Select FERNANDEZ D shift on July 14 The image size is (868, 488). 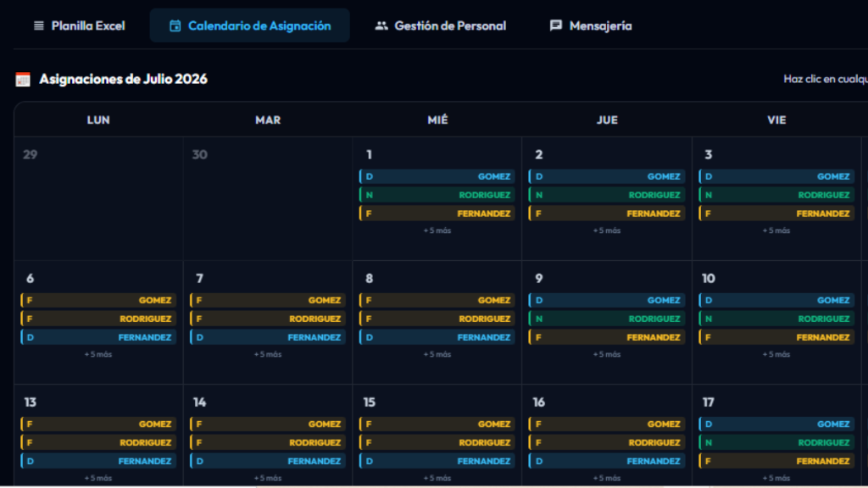pos(268,462)
